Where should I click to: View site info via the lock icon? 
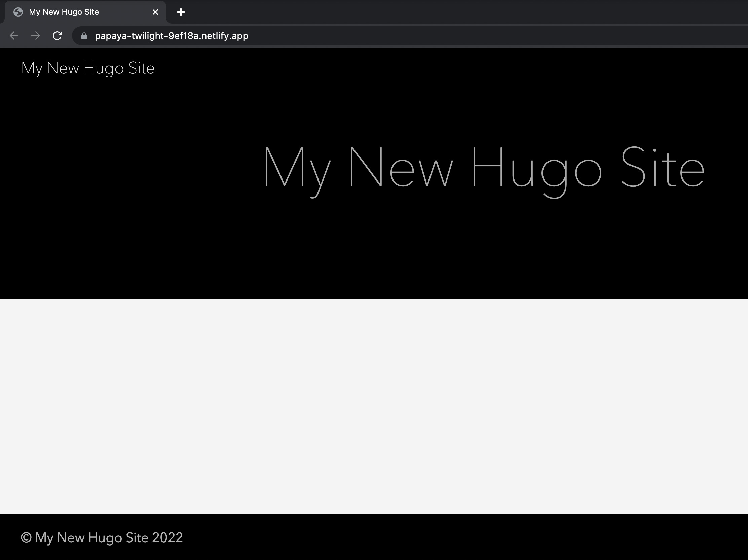click(x=84, y=36)
